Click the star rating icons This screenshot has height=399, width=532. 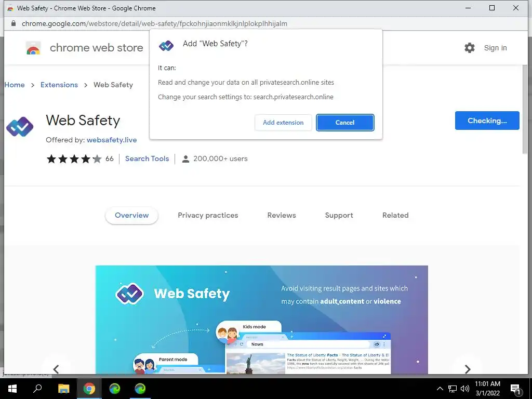[74, 159]
